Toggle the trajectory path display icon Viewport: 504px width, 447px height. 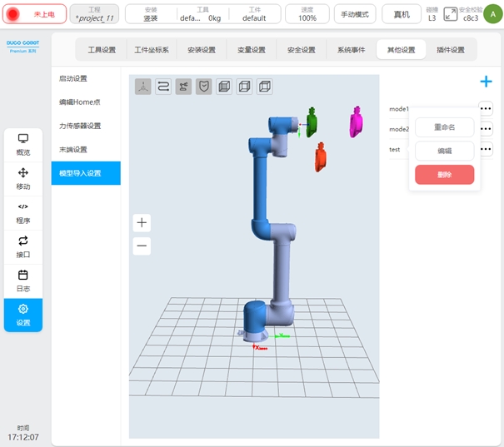163,87
